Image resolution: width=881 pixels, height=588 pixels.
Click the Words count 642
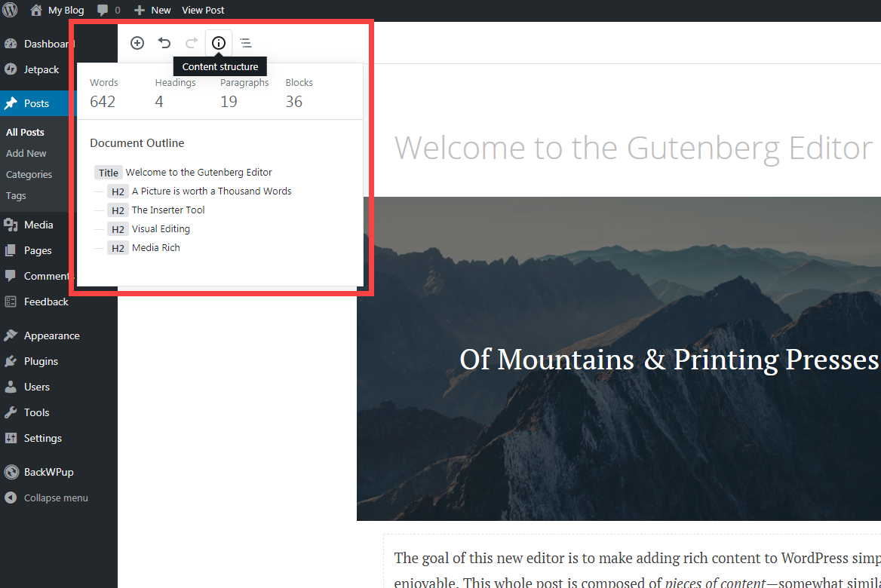[103, 102]
